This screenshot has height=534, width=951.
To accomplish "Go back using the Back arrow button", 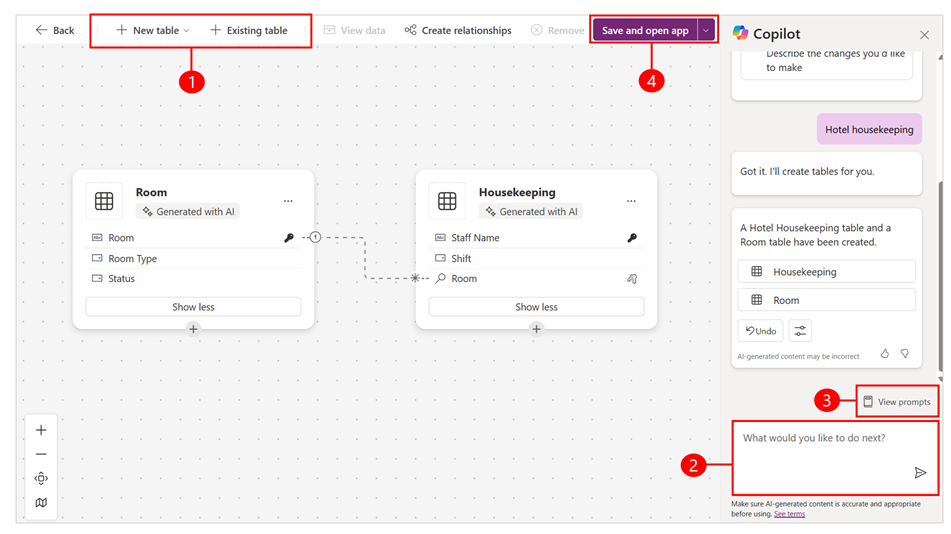I will tap(55, 30).
